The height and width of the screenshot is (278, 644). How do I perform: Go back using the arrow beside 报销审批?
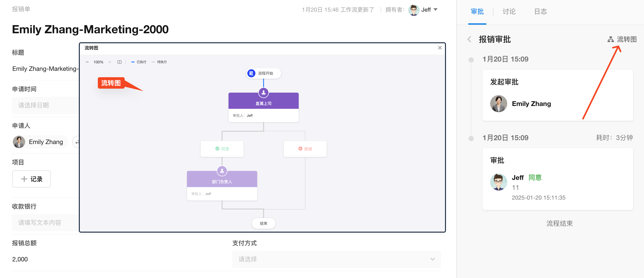coord(469,39)
